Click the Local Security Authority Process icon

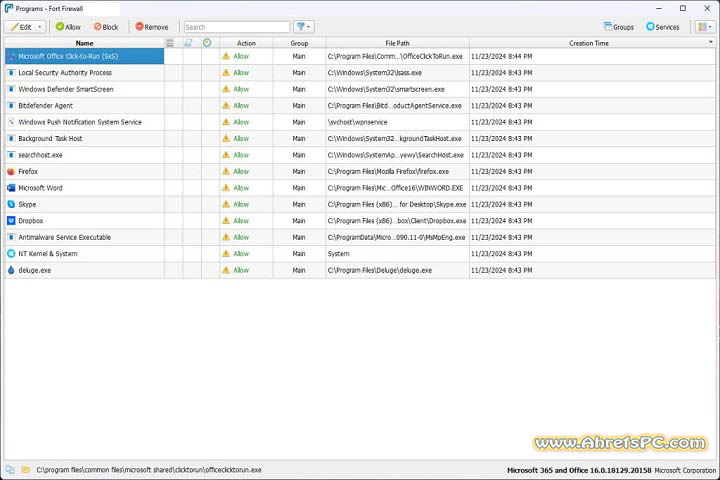tap(11, 73)
